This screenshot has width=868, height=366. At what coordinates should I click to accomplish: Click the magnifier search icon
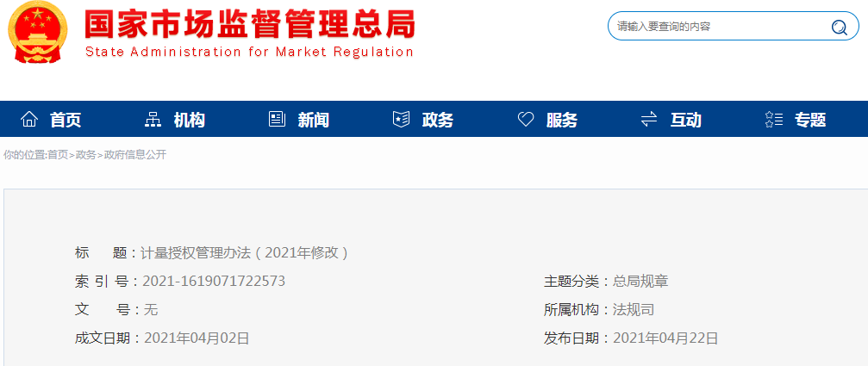(840, 27)
